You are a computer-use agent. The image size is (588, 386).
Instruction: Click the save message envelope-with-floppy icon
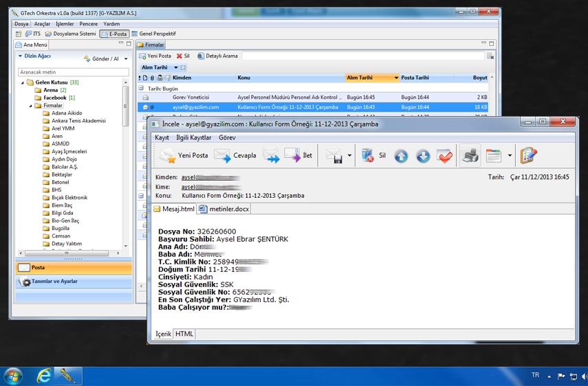(334, 155)
